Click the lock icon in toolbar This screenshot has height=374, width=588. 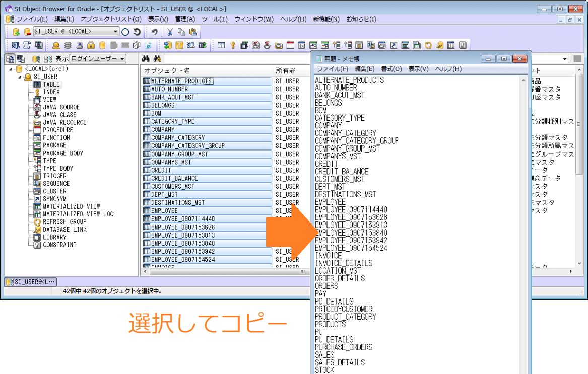click(91, 45)
